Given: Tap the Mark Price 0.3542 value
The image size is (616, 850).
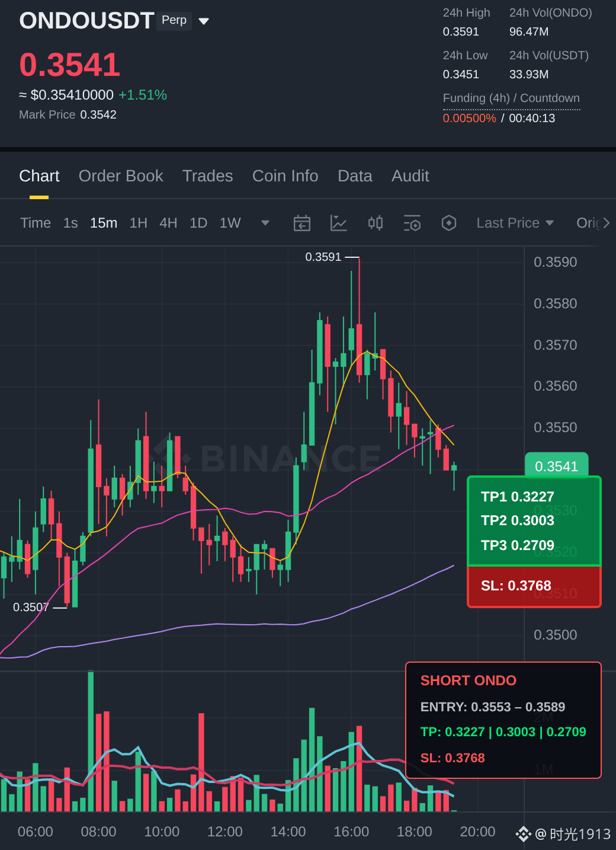Looking at the screenshot, I should point(98,114).
